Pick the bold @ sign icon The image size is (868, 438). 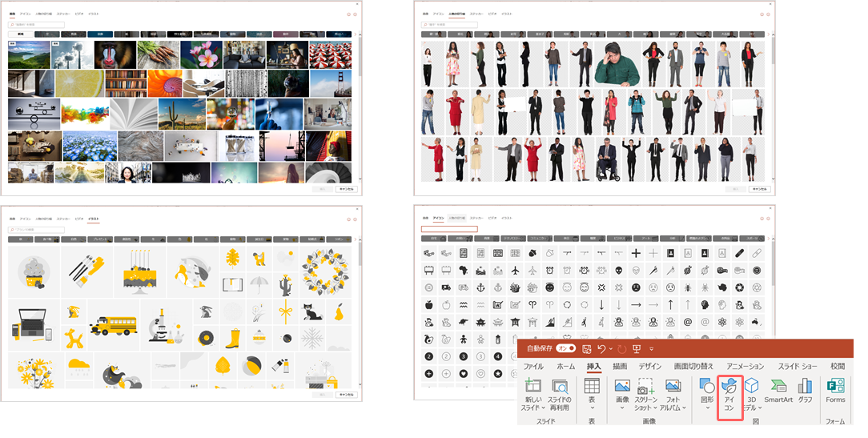tap(688, 322)
